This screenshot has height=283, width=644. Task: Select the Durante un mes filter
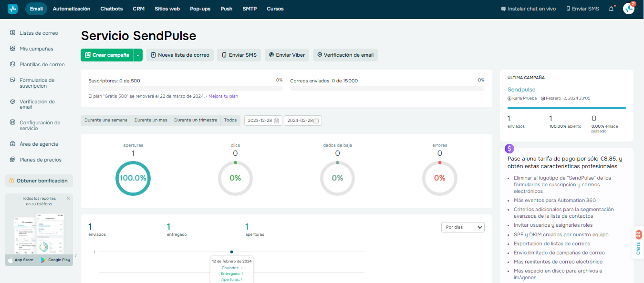(x=151, y=120)
